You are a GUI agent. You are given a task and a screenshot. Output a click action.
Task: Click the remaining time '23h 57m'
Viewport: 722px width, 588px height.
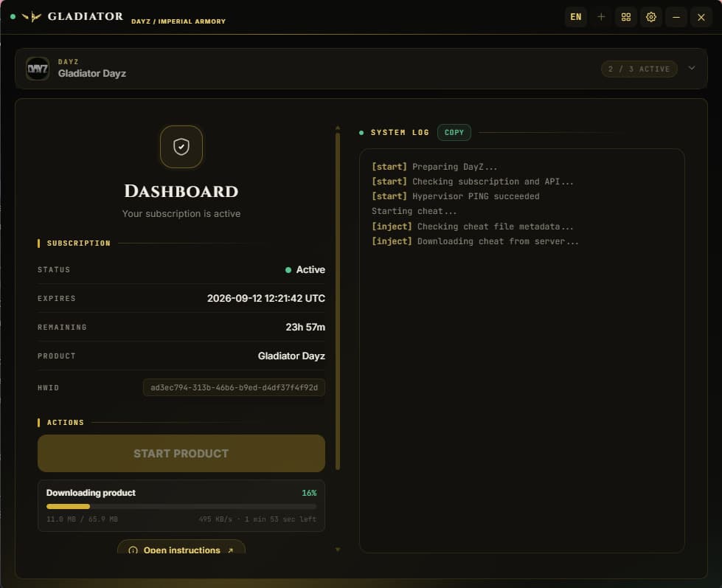point(305,328)
